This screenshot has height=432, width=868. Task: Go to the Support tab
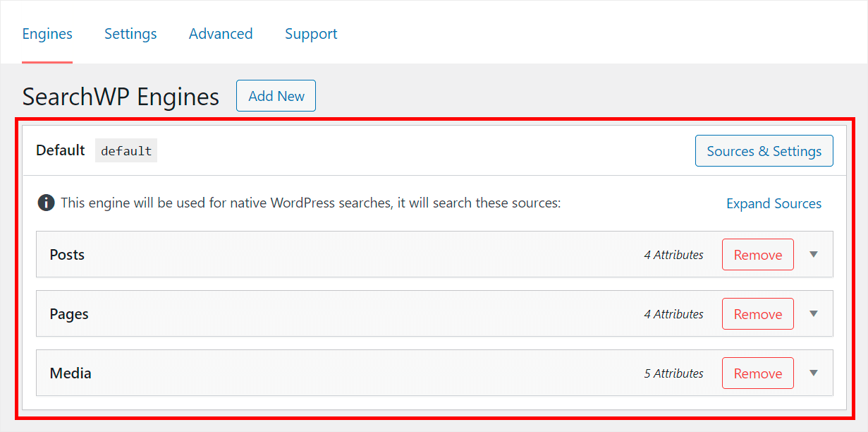[311, 34]
